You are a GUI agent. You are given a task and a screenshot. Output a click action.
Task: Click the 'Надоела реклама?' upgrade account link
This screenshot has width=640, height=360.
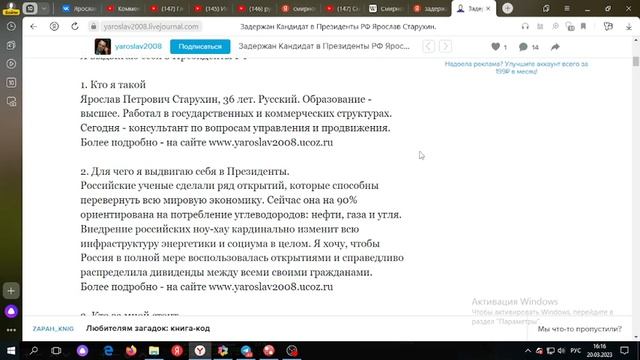coord(516,68)
